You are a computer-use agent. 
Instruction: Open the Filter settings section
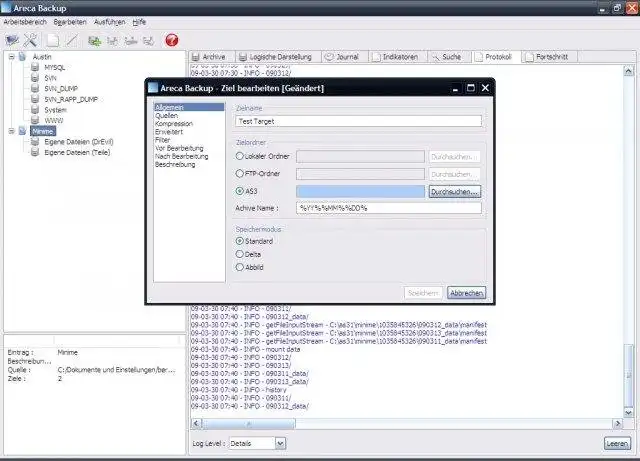coord(162,140)
